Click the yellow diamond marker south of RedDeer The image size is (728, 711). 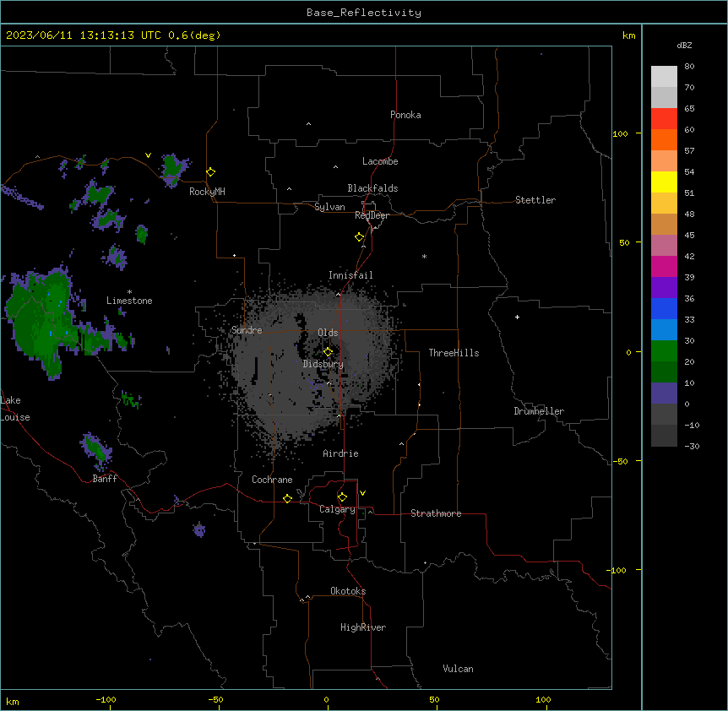pyautogui.click(x=360, y=237)
